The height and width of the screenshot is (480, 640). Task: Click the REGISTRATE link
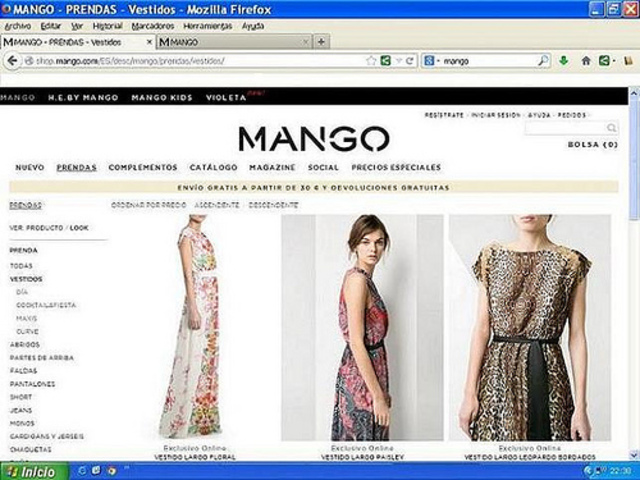(x=444, y=115)
